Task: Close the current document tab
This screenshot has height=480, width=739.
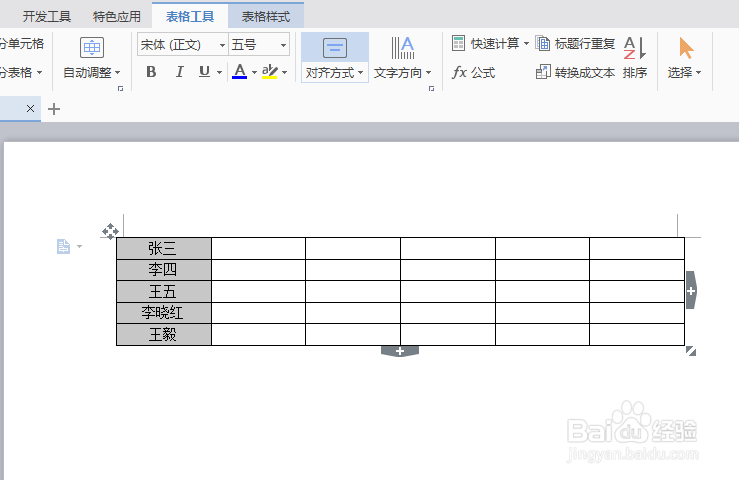Action: (30, 109)
